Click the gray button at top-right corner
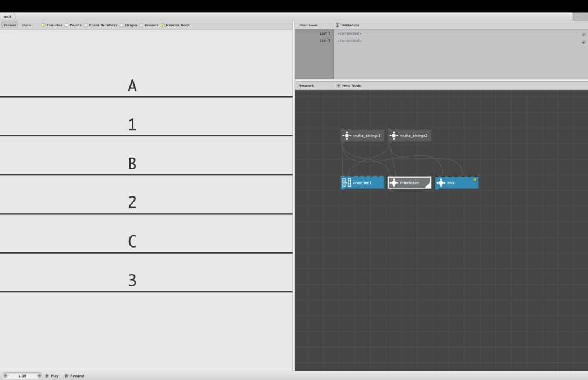Image resolution: width=588 pixels, height=380 pixels. click(x=578, y=17)
